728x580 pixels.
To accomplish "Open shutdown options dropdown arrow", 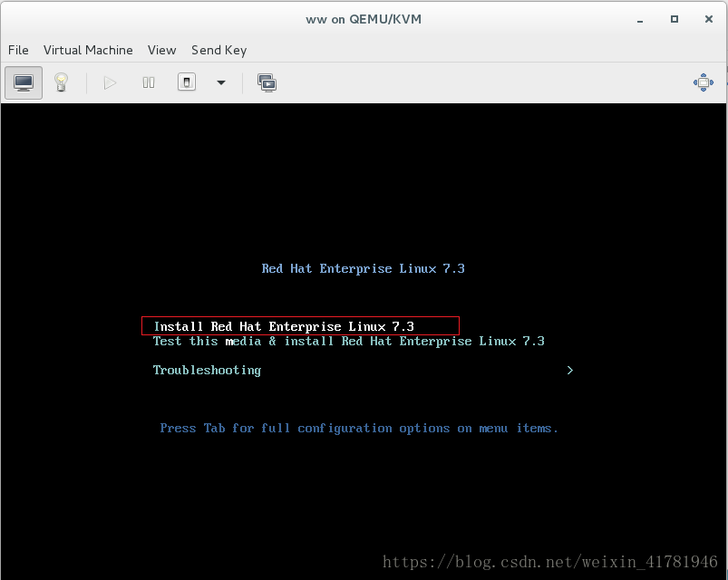I will click(x=221, y=83).
